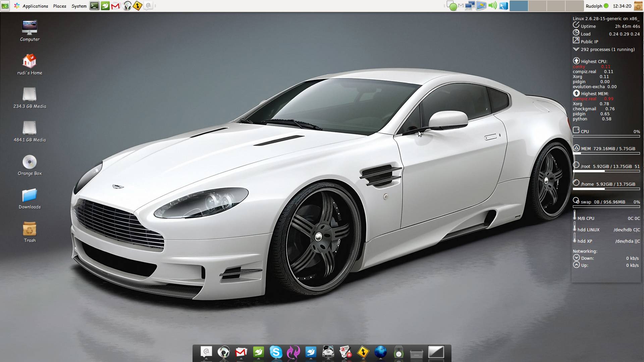This screenshot has height=362, width=644.
Task: Launch Gmail from the bottom dock
Action: (x=241, y=352)
